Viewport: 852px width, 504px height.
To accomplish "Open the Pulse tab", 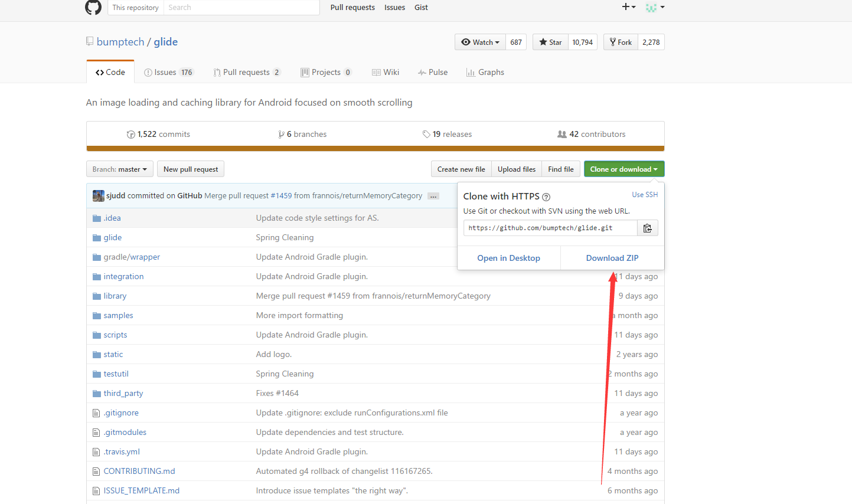I will pos(433,72).
